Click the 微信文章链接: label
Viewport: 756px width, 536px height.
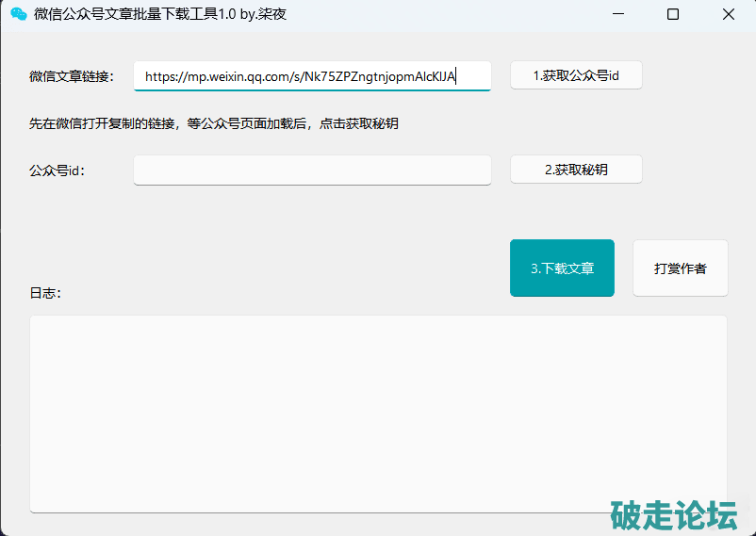coord(72,77)
